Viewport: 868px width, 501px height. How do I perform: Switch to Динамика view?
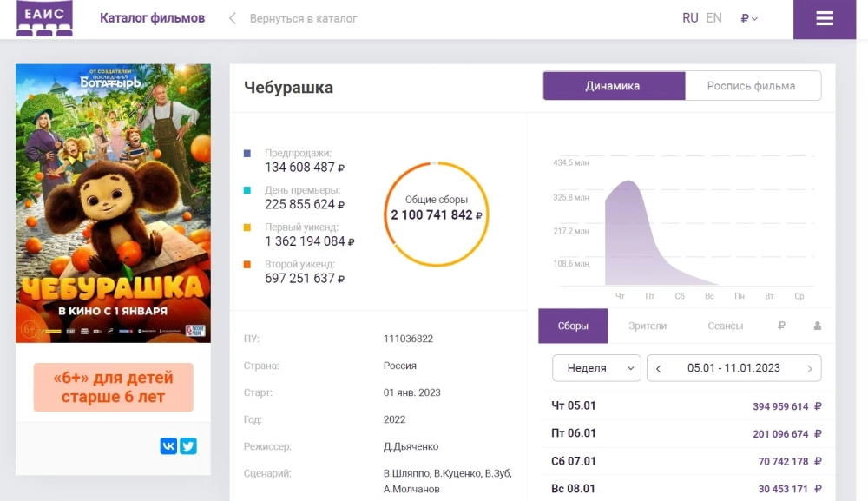click(x=613, y=86)
